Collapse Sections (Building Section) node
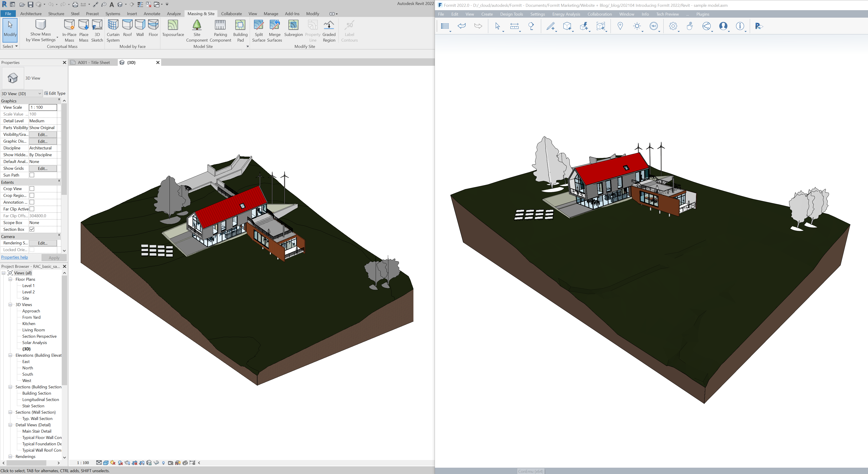The image size is (868, 474). (10, 387)
